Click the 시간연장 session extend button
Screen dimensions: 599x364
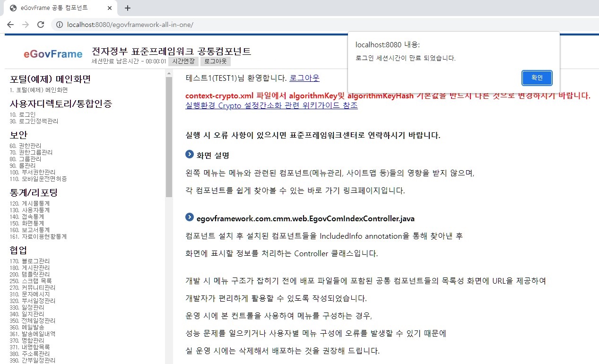pyautogui.click(x=183, y=61)
